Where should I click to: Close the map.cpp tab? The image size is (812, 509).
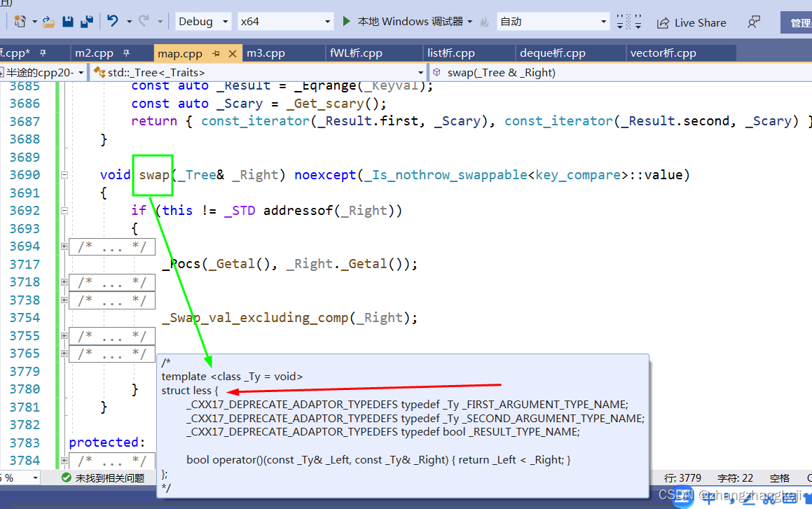tap(233, 54)
